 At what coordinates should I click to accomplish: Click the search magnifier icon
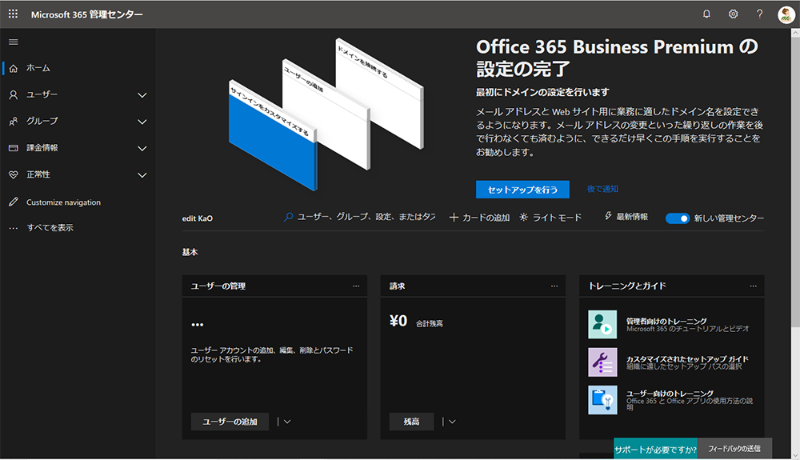(288, 217)
